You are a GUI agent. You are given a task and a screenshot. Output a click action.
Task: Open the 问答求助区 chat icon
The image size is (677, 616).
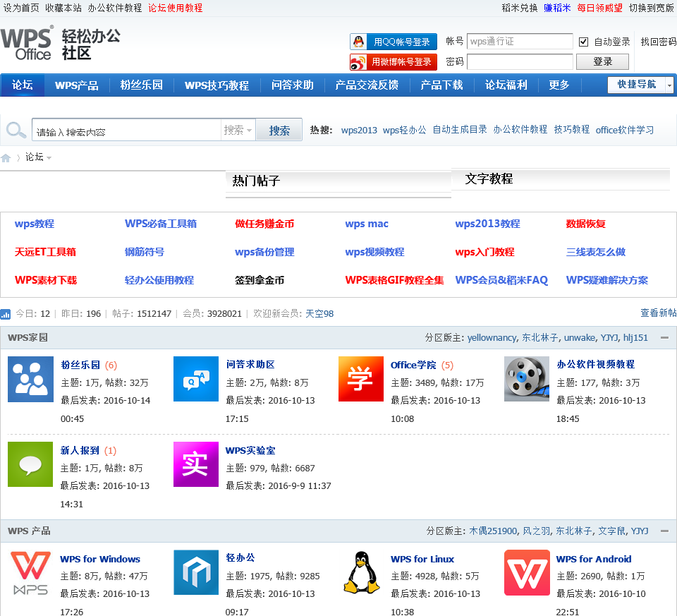pyautogui.click(x=196, y=379)
